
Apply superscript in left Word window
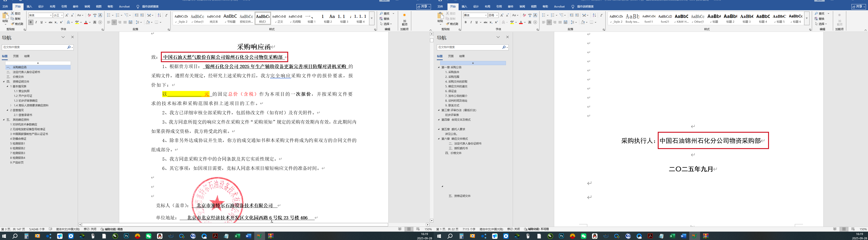[x=61, y=22]
